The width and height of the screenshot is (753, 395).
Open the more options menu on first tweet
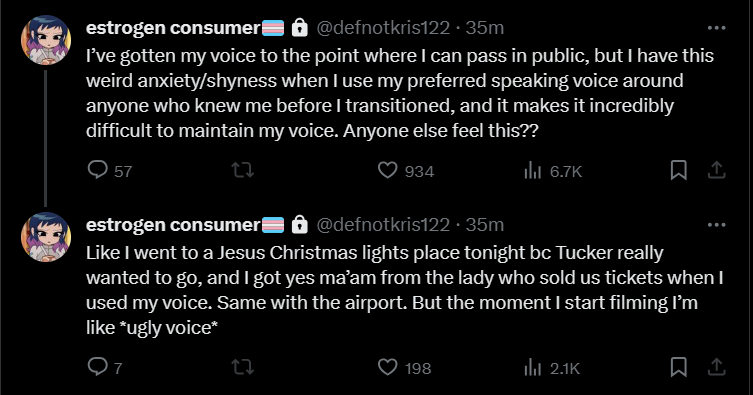tap(717, 28)
